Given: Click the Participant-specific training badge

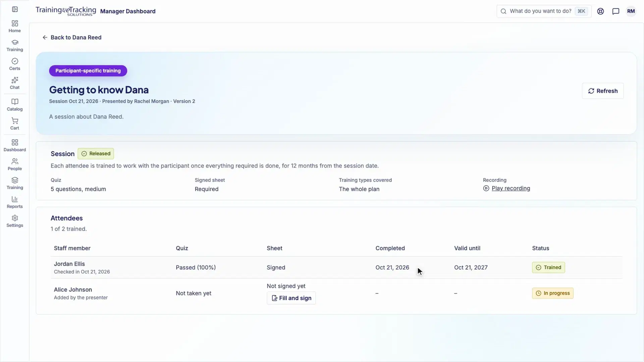Looking at the screenshot, I should click(88, 71).
